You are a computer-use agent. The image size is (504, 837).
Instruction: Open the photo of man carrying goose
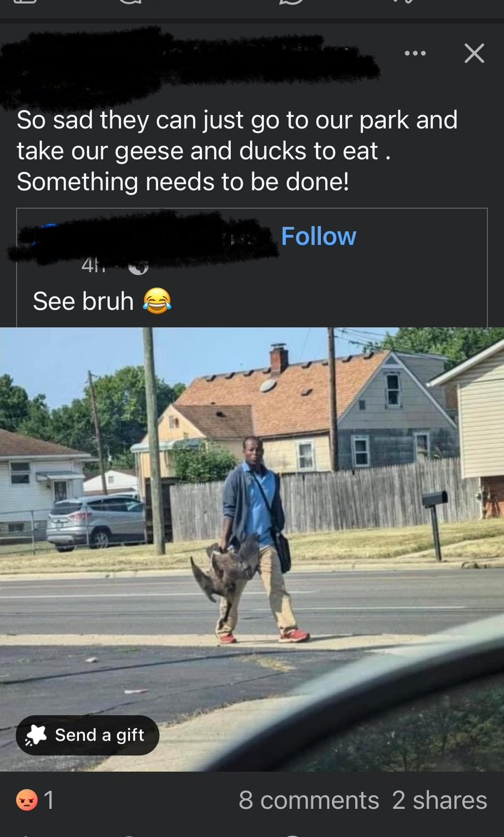[252, 549]
